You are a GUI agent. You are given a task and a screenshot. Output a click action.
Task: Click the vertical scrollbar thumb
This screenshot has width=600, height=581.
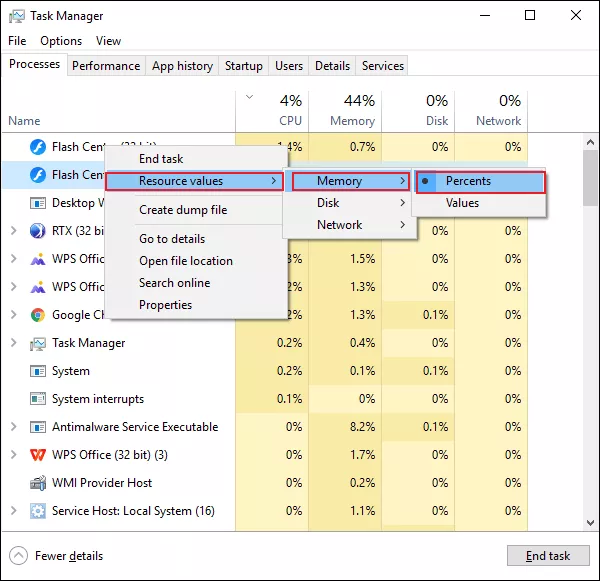tap(590, 178)
